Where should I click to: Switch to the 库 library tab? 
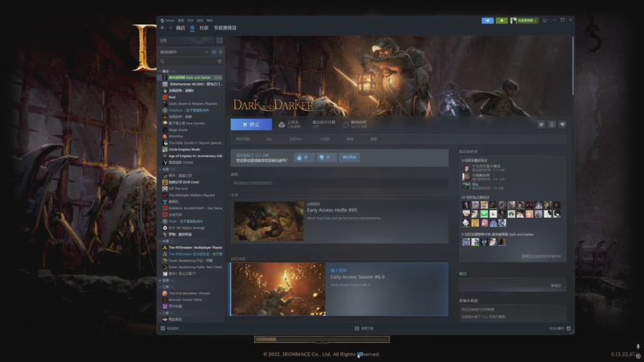click(x=192, y=28)
